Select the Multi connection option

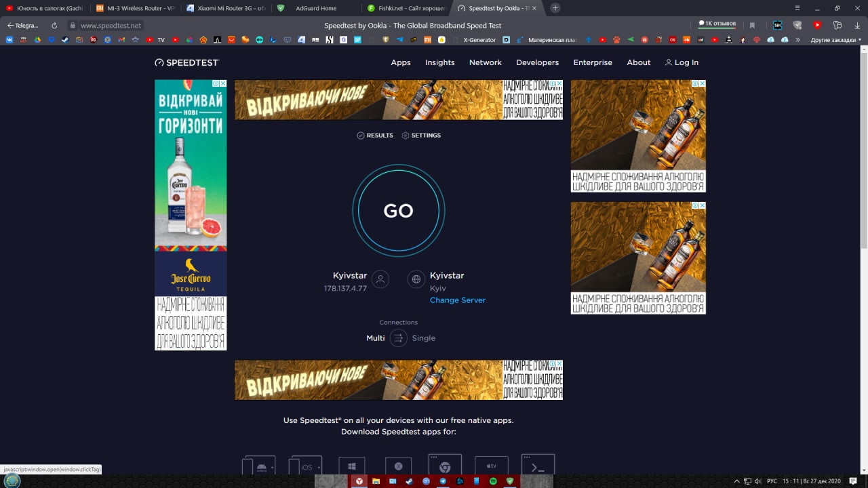pos(376,338)
